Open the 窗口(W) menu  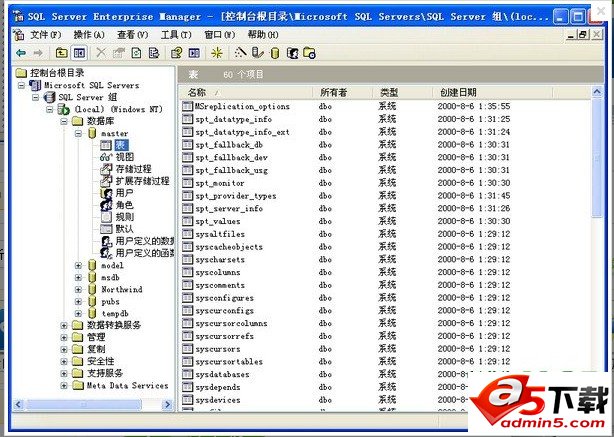tap(219, 35)
